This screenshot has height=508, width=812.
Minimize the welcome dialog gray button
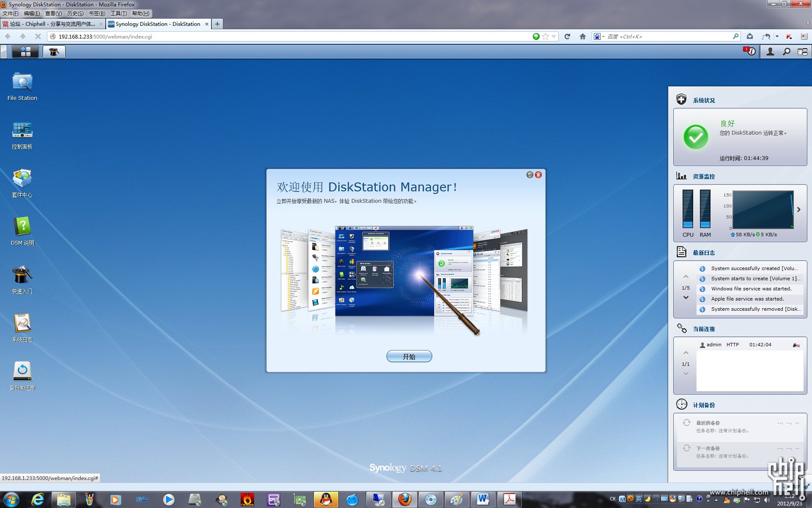pos(529,175)
